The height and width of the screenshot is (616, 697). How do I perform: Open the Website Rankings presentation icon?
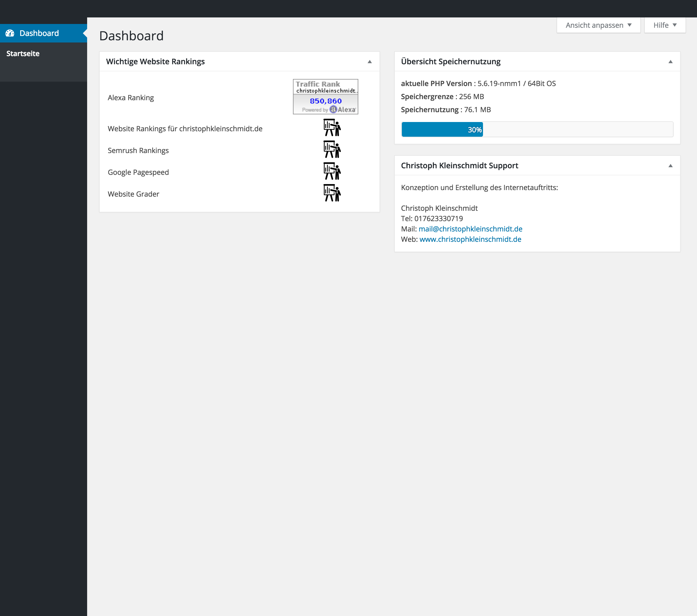click(x=332, y=127)
